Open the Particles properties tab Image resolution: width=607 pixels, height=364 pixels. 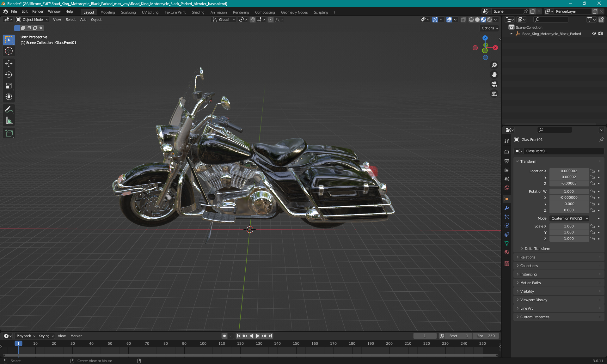tap(507, 217)
